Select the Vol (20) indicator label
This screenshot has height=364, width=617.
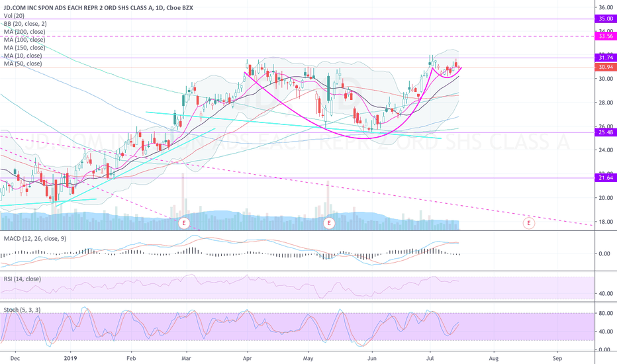coord(14,16)
